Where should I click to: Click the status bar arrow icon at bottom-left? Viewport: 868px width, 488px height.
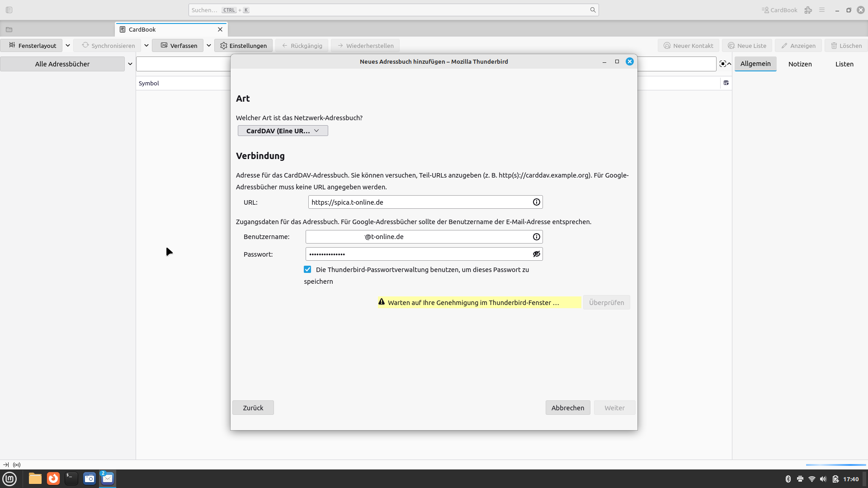pos(6,465)
